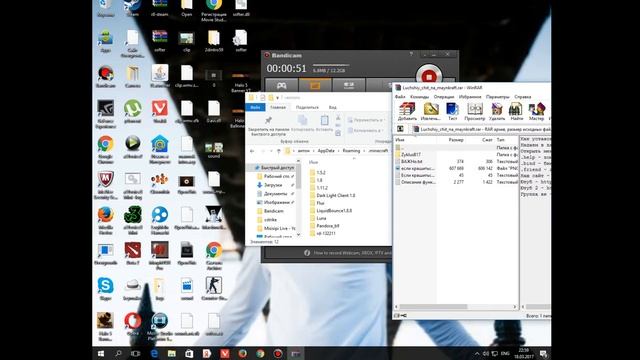Select the Luna folder in Explorer
The height and width of the screenshot is (360, 640).
(321, 218)
